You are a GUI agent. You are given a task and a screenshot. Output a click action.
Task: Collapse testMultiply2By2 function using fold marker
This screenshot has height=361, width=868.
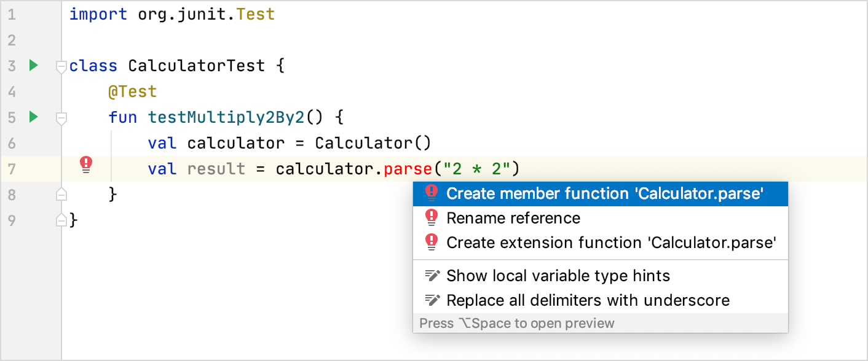pyautogui.click(x=61, y=119)
